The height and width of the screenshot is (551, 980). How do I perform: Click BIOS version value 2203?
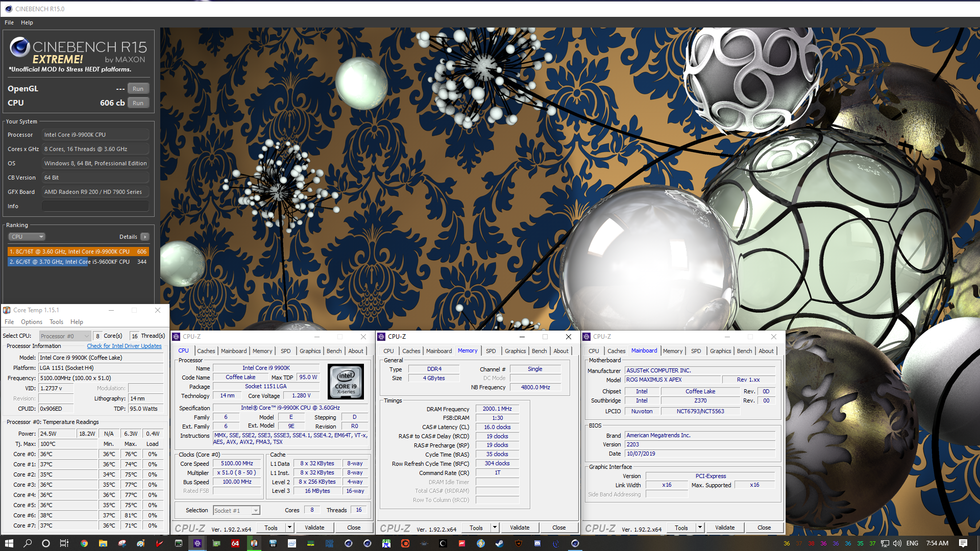pos(700,444)
